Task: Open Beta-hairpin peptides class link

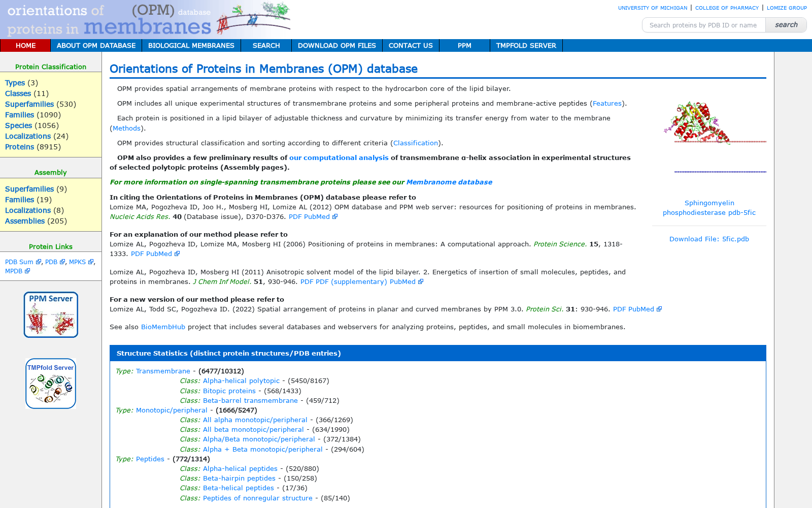Action: tap(239, 479)
